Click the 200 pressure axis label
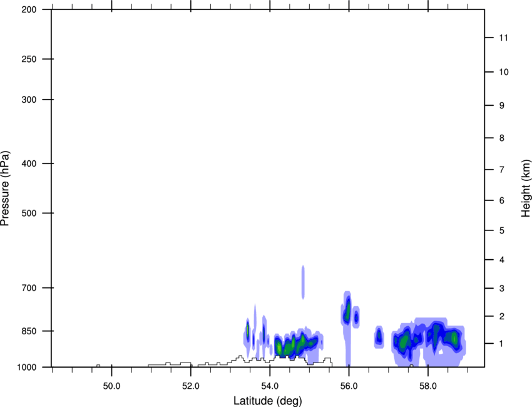 (x=29, y=9)
